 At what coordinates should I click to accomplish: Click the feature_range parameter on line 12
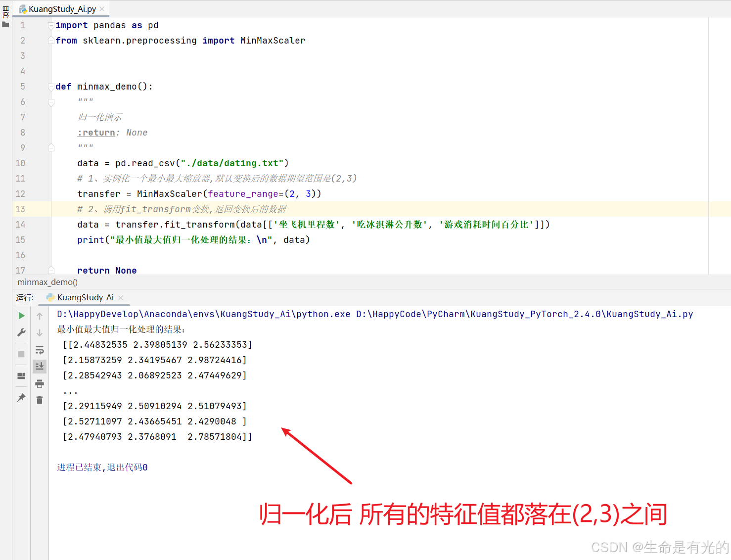(243, 194)
